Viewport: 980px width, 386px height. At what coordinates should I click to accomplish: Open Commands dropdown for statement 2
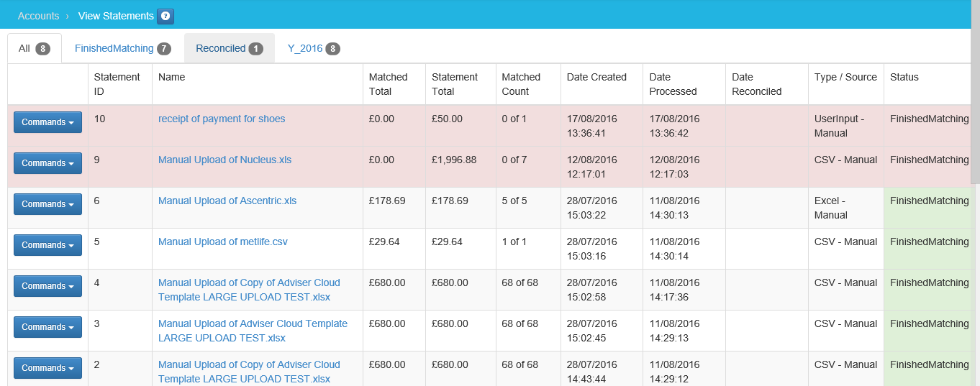pos(47,368)
